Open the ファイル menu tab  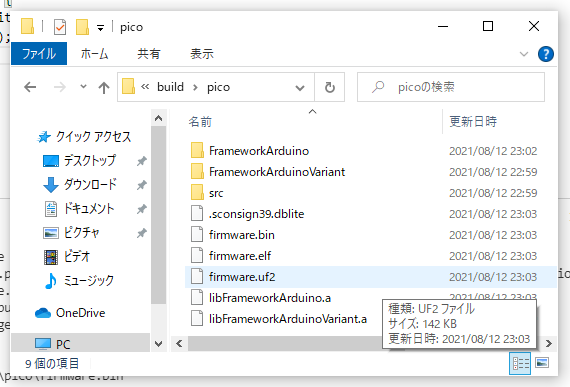pos(39,54)
